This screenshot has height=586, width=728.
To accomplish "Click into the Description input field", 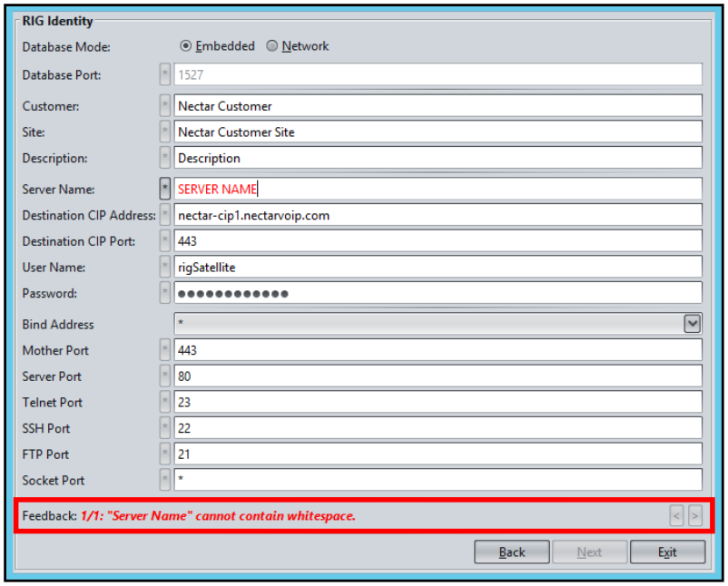I will pos(438,158).
